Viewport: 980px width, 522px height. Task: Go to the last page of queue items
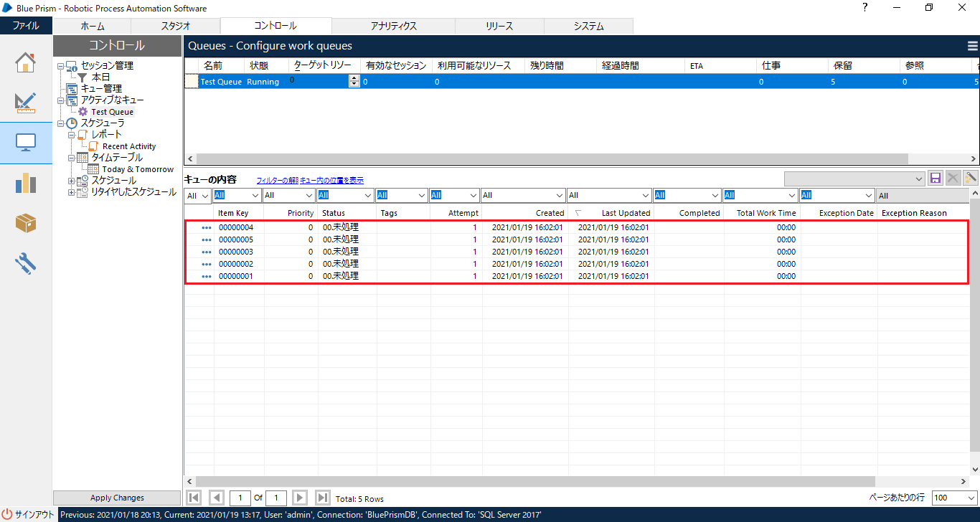click(x=323, y=498)
